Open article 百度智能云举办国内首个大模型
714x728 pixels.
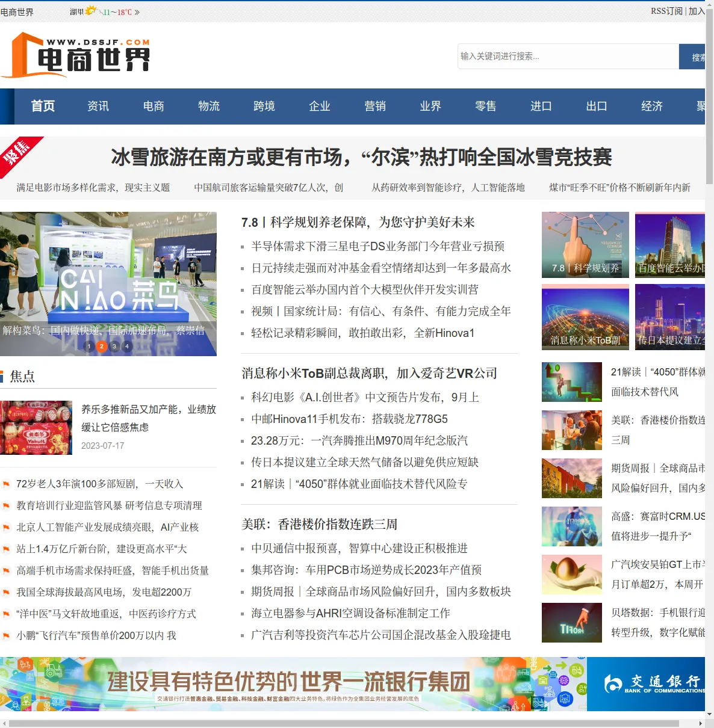[365, 289]
